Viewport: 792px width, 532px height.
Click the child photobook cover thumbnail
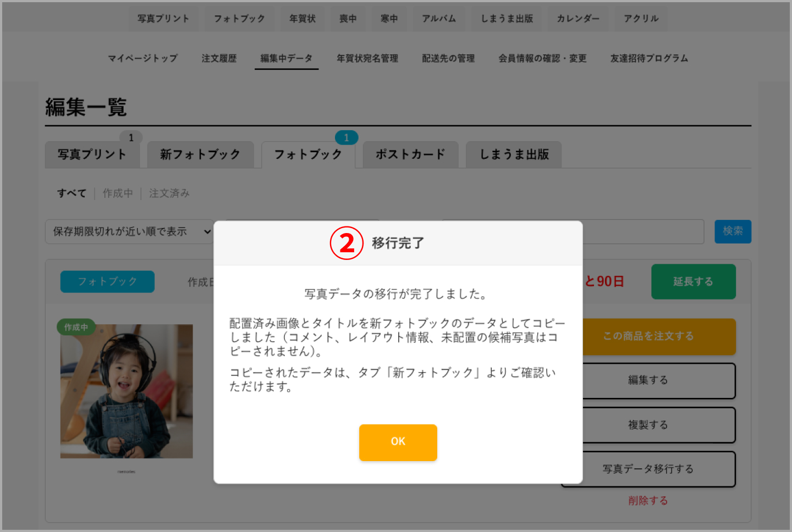pos(126,390)
